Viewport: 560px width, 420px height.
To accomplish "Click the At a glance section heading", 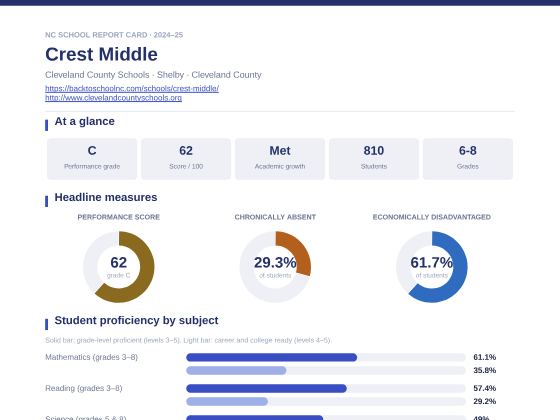I will tap(84, 121).
